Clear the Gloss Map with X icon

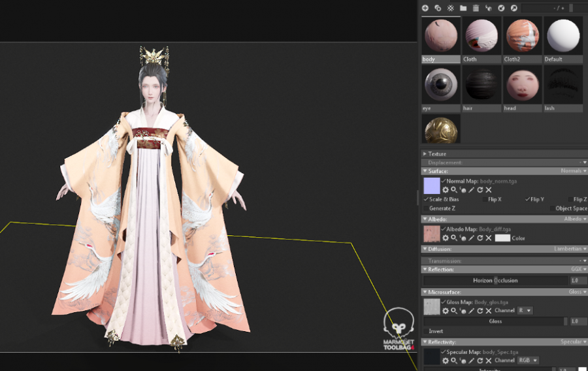[489, 311]
